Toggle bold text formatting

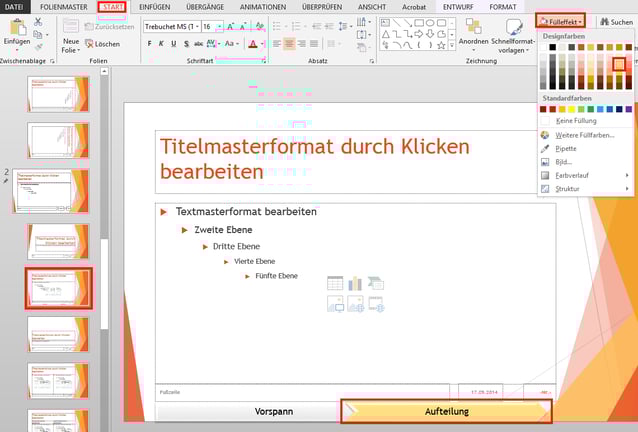149,44
